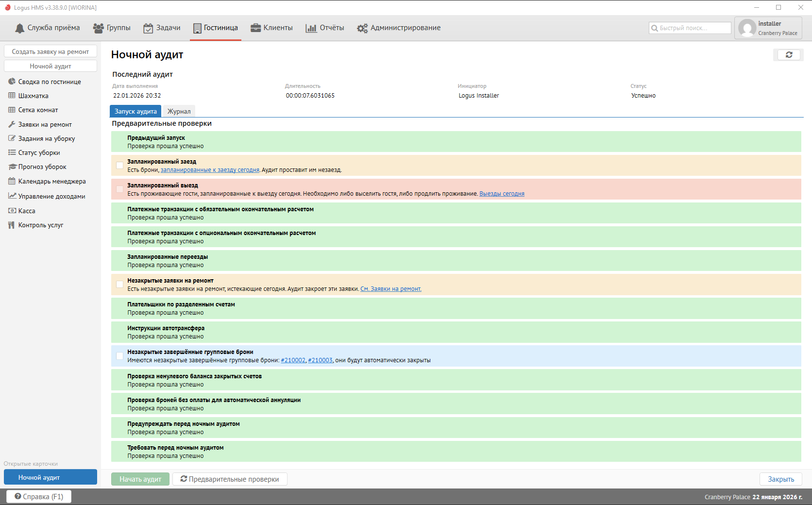The image size is (812, 505).
Task: Open Шахматка from the sidebar
Action: [x=33, y=96]
